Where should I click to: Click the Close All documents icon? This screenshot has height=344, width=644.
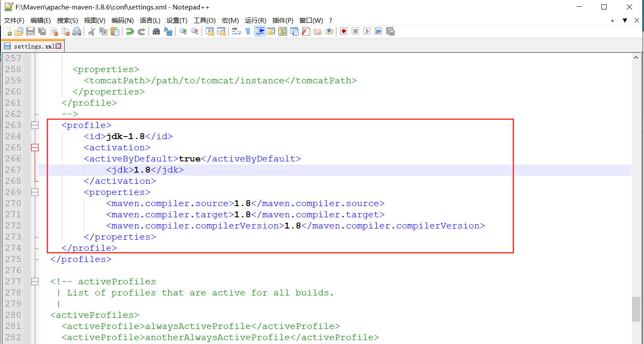tap(65, 31)
